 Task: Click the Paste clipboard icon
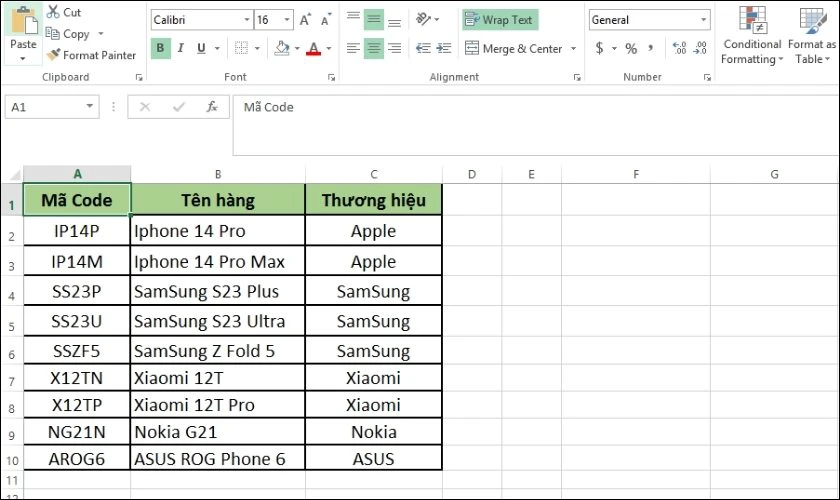pos(24,20)
